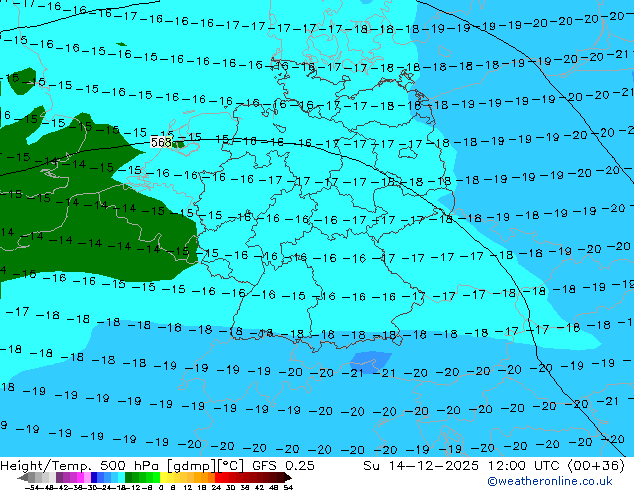Click the bright red band on the temperature legend
The image size is (634, 490).
(218, 477)
